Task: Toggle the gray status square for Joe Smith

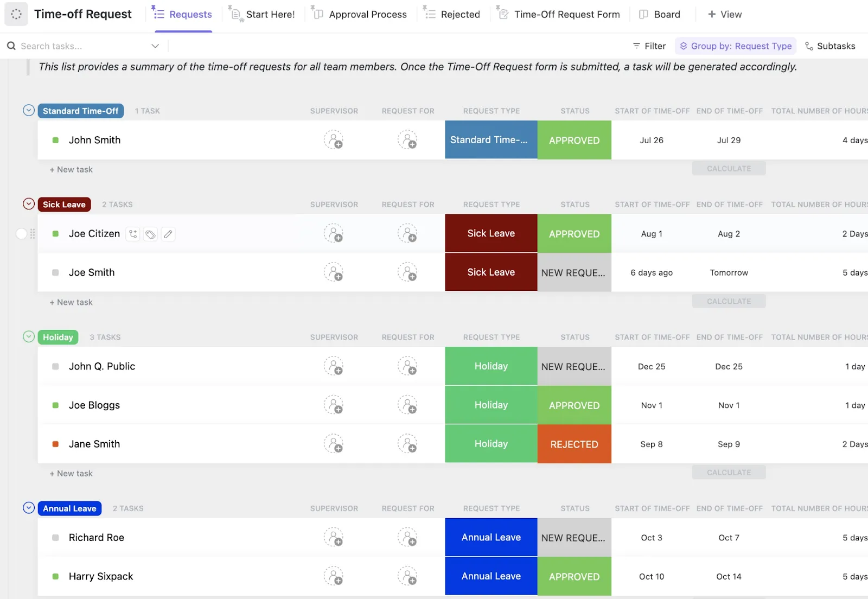Action: (55, 272)
